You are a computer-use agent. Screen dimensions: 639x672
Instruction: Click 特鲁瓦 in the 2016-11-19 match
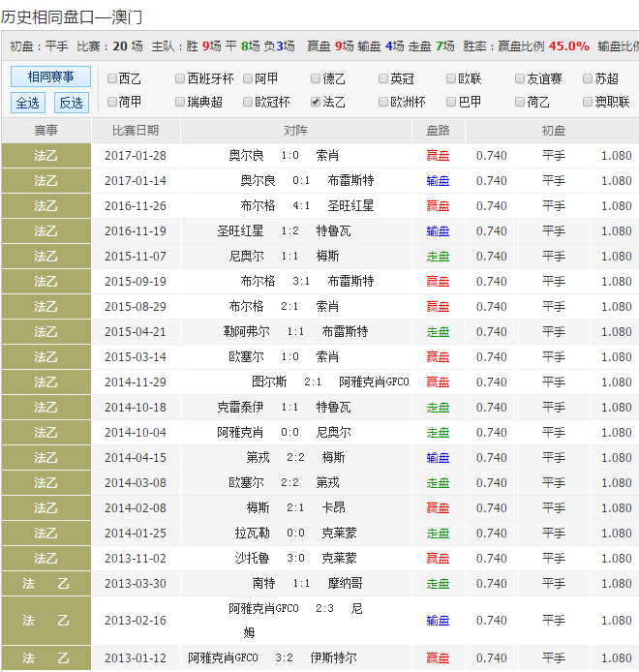[333, 231]
